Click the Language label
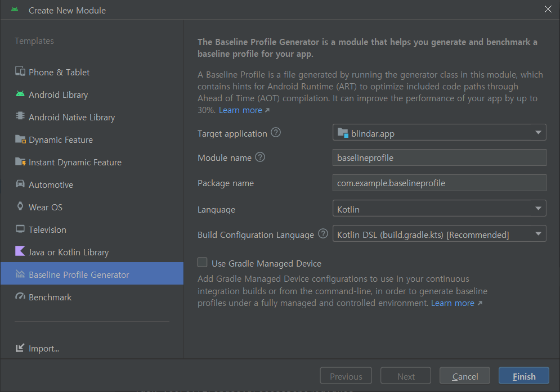560x392 pixels. (x=217, y=210)
